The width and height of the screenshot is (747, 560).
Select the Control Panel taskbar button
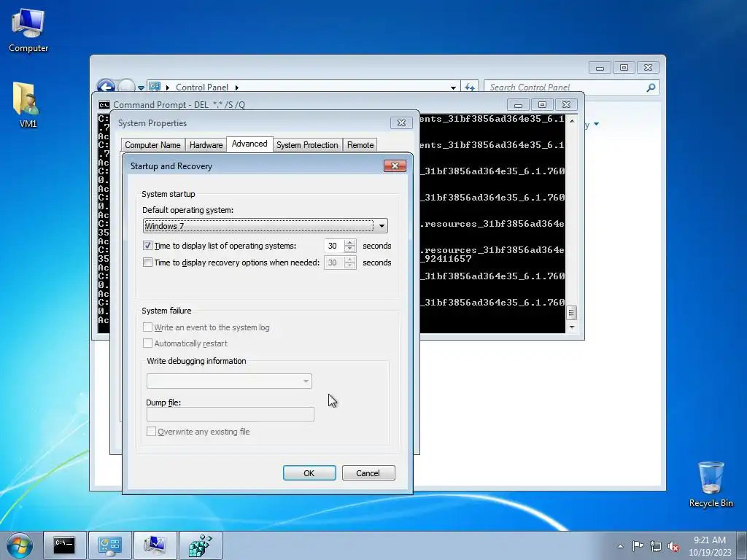click(x=110, y=545)
